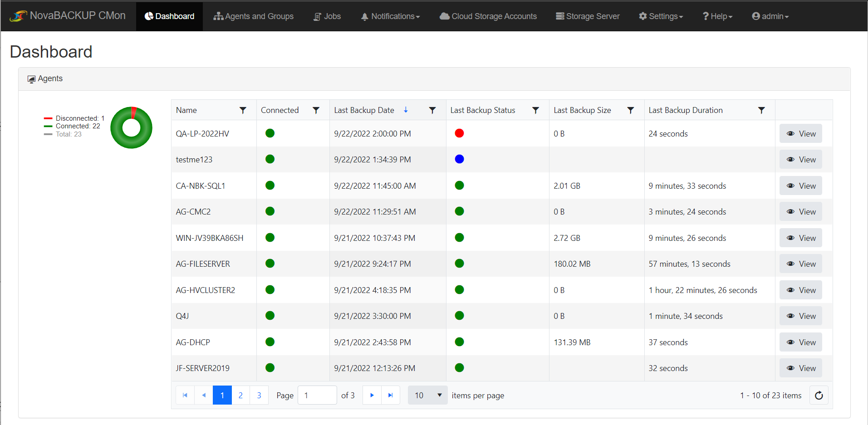View the QA-LP-2022HV agent
This screenshot has height=425, width=868.
(x=801, y=133)
